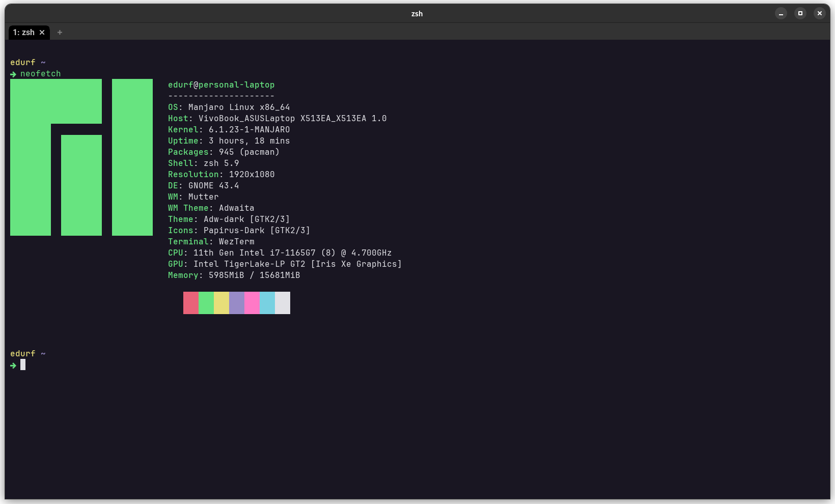Click the terminal cursor at bottom prompt
This screenshot has height=504, width=835.
click(23, 365)
